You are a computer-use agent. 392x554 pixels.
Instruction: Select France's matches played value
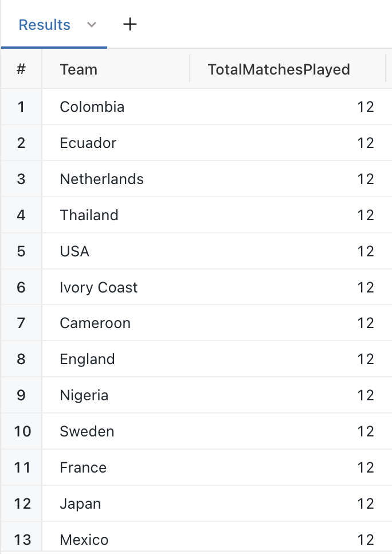pos(366,468)
